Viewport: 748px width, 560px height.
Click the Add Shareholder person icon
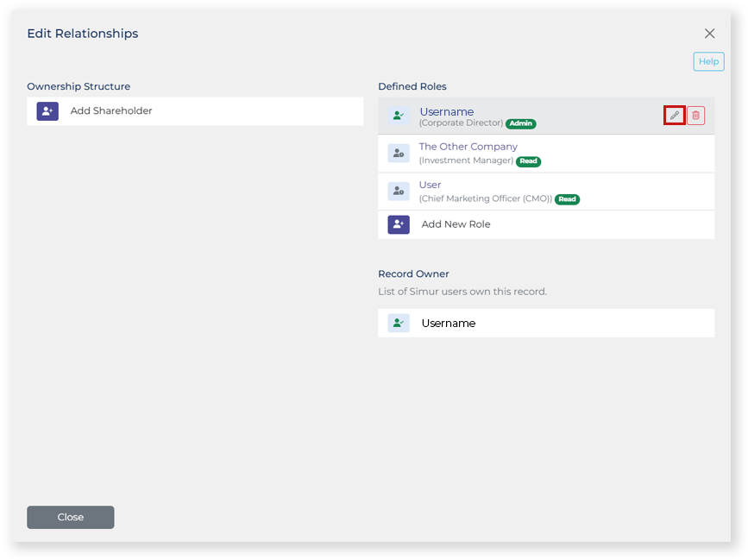[x=47, y=111]
